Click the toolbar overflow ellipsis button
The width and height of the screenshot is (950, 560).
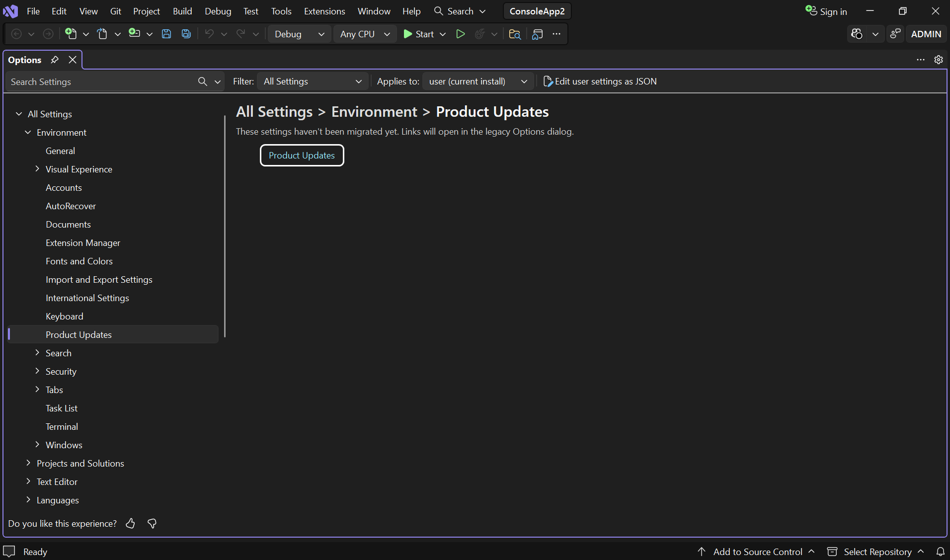(556, 34)
